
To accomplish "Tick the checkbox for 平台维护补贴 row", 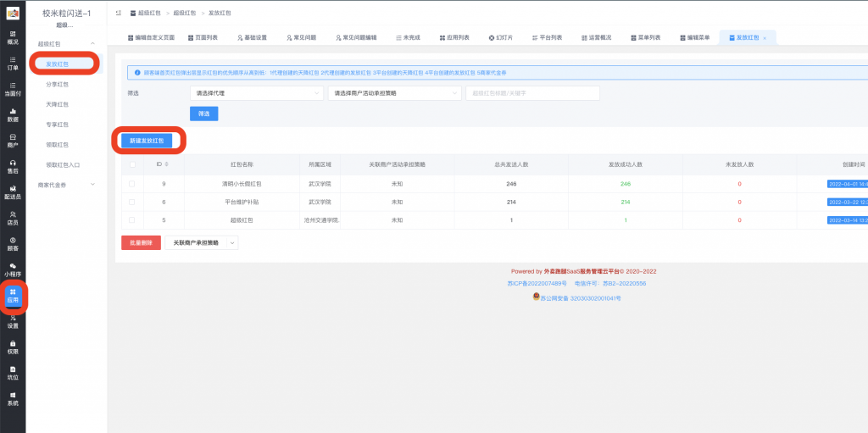I will [x=131, y=203].
